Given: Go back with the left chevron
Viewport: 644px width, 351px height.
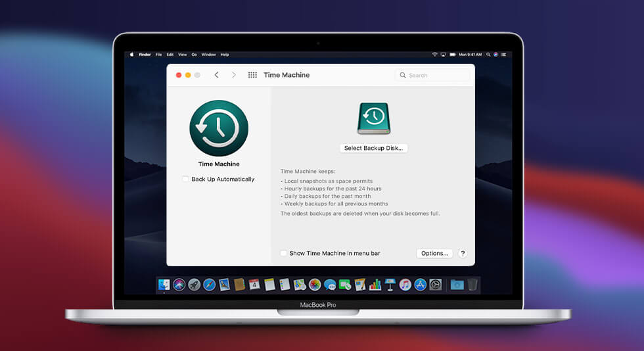Looking at the screenshot, I should [216, 75].
